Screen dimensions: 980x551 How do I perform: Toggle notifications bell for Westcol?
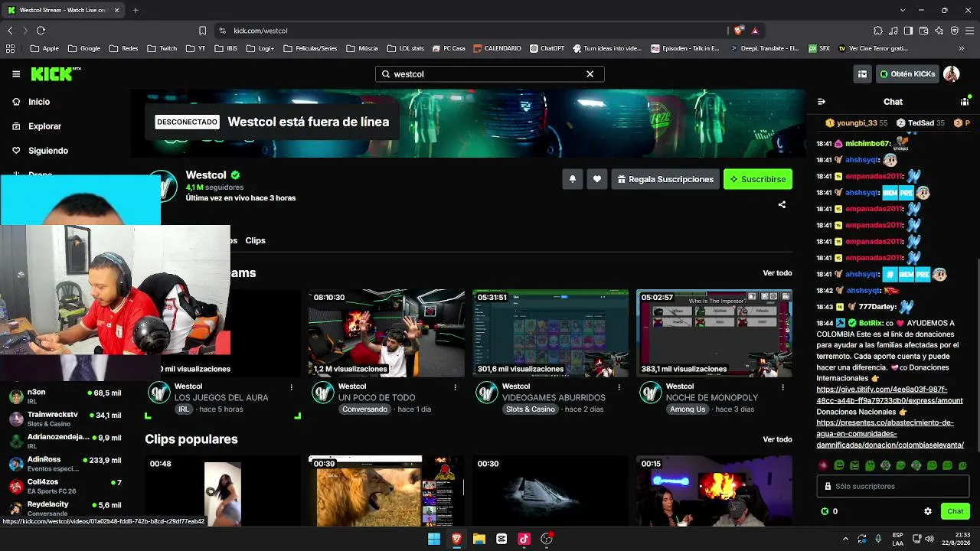click(572, 179)
